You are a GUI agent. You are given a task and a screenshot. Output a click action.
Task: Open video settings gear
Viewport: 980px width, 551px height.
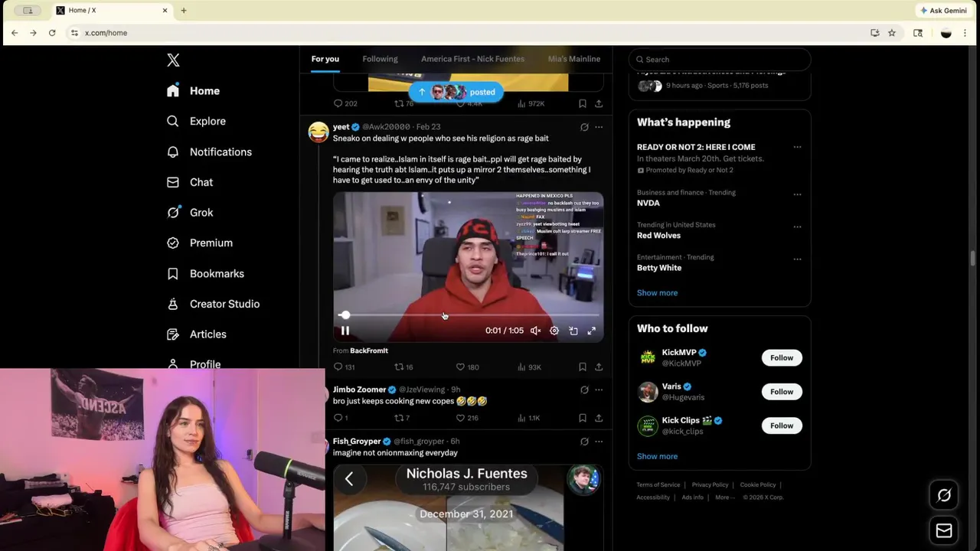tap(554, 331)
